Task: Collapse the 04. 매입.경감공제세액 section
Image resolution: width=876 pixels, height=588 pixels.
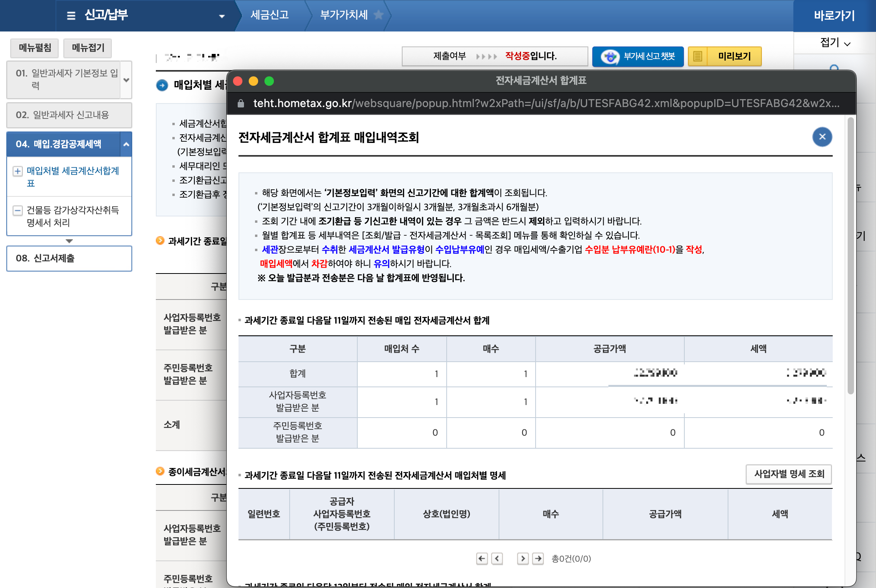Action: point(126,144)
